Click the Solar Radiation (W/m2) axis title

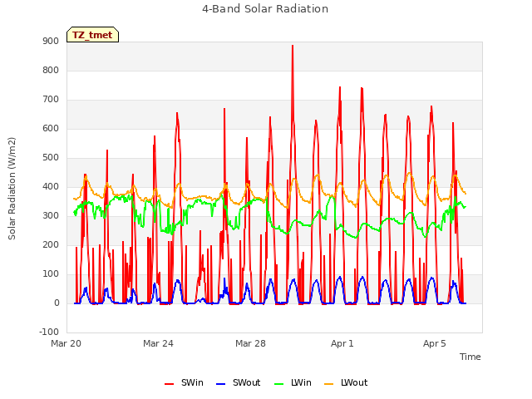point(12,189)
